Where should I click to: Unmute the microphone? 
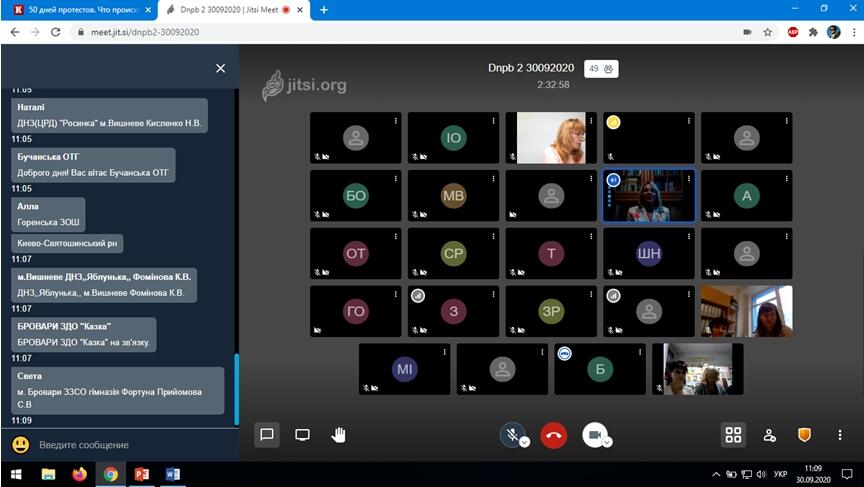[511, 435]
